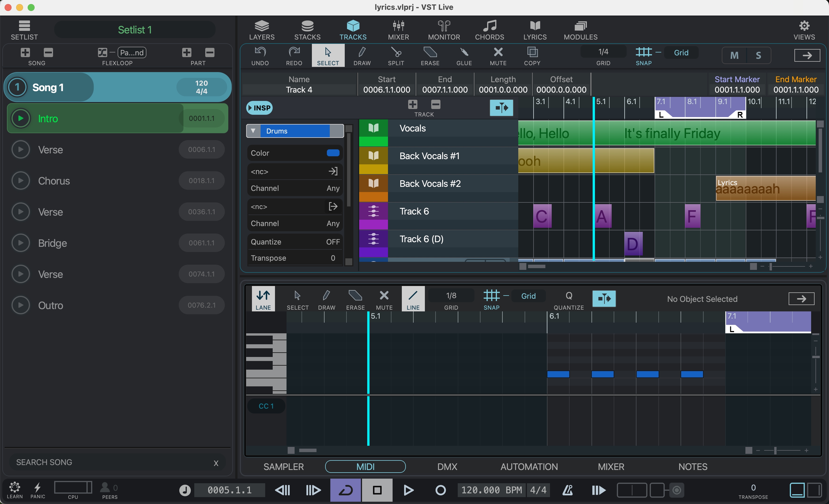
Task: Enable the Solo button S
Action: tap(759, 55)
